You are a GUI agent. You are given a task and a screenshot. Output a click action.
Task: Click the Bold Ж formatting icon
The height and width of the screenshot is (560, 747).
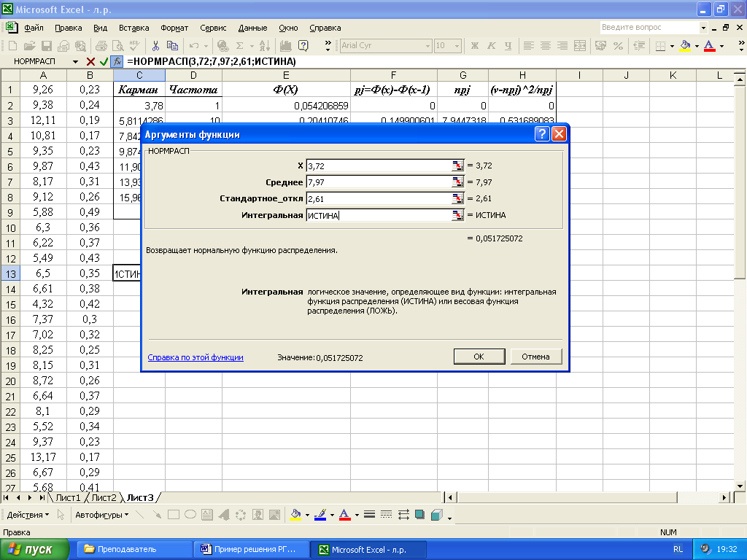pyautogui.click(x=474, y=46)
